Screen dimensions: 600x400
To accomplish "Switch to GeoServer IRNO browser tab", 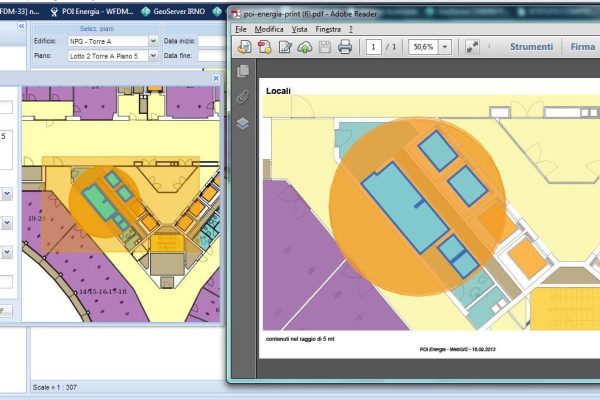I will (x=173, y=11).
